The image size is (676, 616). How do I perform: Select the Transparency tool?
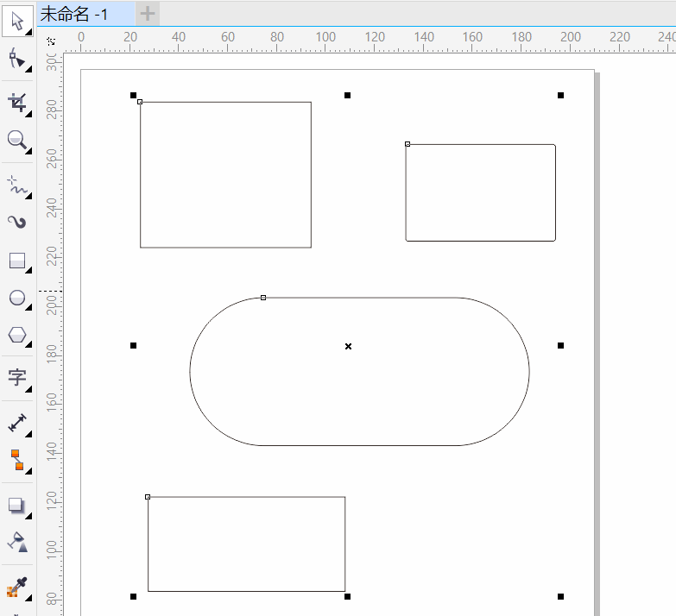(x=17, y=542)
